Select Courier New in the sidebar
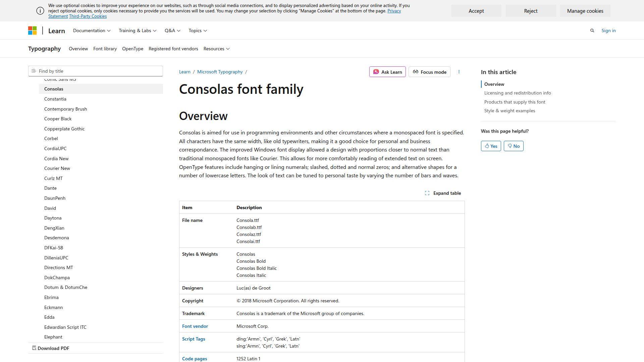Image resolution: width=644 pixels, height=362 pixels. click(57, 168)
